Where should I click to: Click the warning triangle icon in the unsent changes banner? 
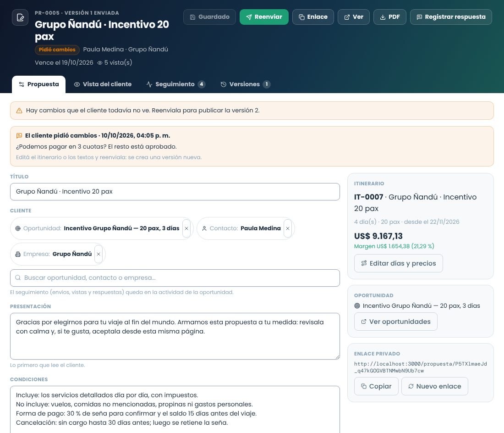[x=19, y=111]
